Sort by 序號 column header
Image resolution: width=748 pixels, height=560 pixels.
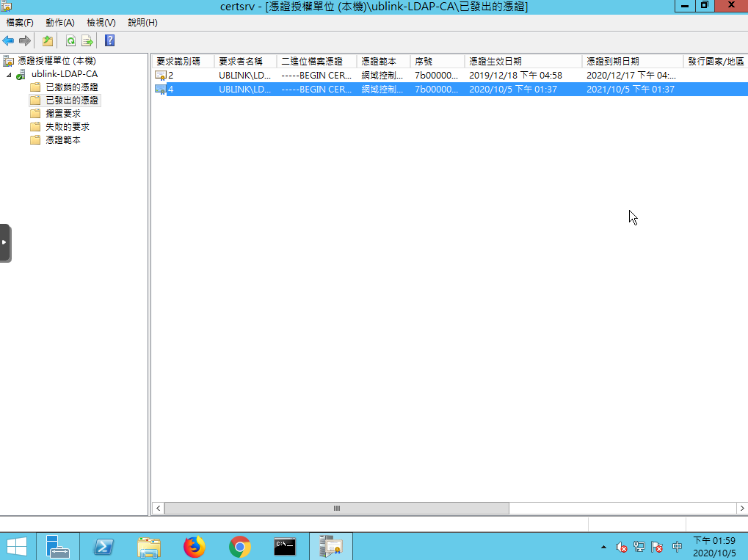(x=437, y=62)
